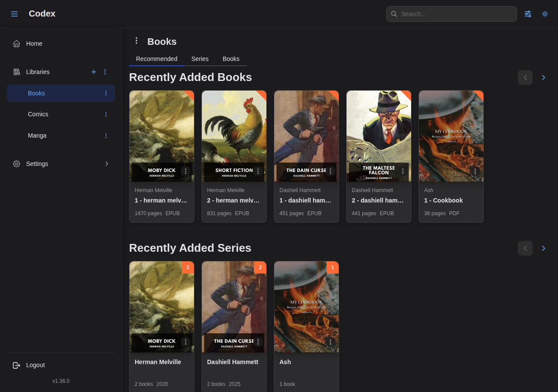This screenshot has height=392, width=558.
Task: Open the Comics library options menu
Action: click(x=105, y=115)
